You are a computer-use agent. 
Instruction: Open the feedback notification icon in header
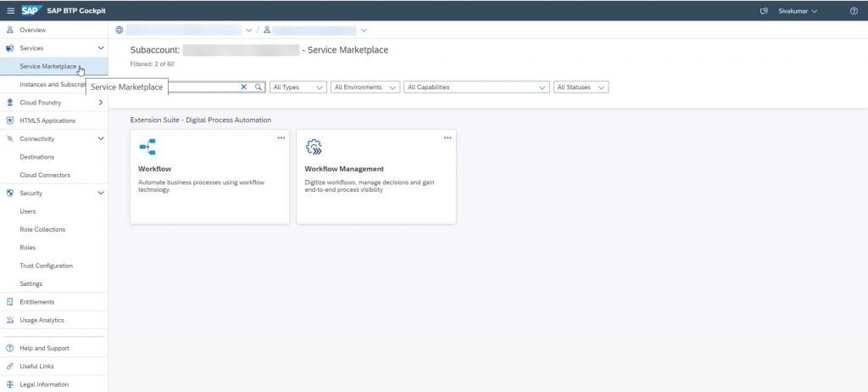[x=764, y=11]
